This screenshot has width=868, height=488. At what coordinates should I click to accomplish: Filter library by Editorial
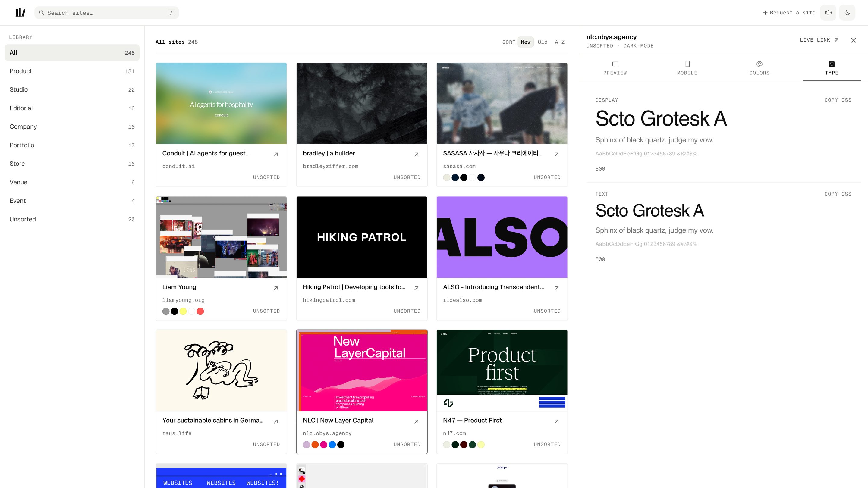pos(72,108)
